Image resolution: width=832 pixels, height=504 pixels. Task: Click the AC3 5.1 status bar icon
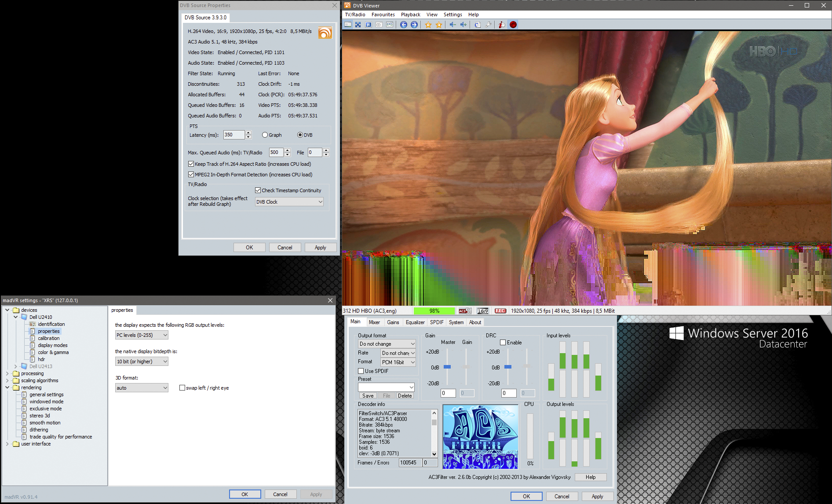(465, 311)
